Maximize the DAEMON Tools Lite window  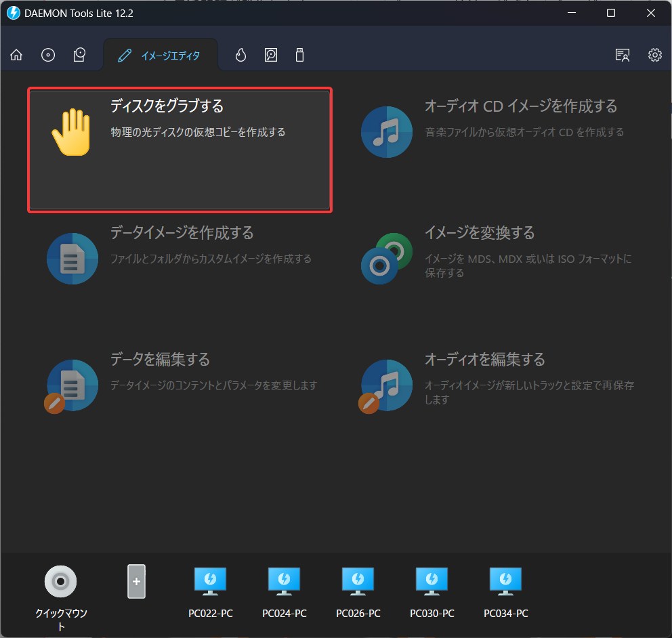pyautogui.click(x=611, y=13)
